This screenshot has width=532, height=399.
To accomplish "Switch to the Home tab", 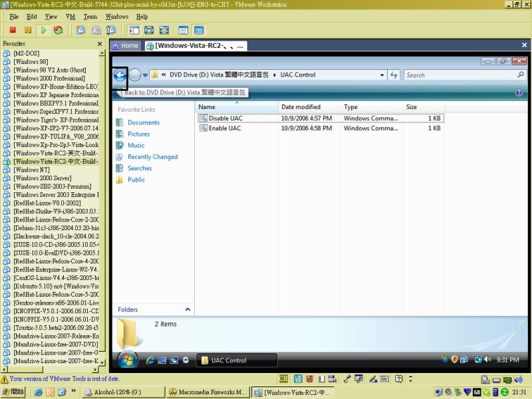I will [x=126, y=45].
